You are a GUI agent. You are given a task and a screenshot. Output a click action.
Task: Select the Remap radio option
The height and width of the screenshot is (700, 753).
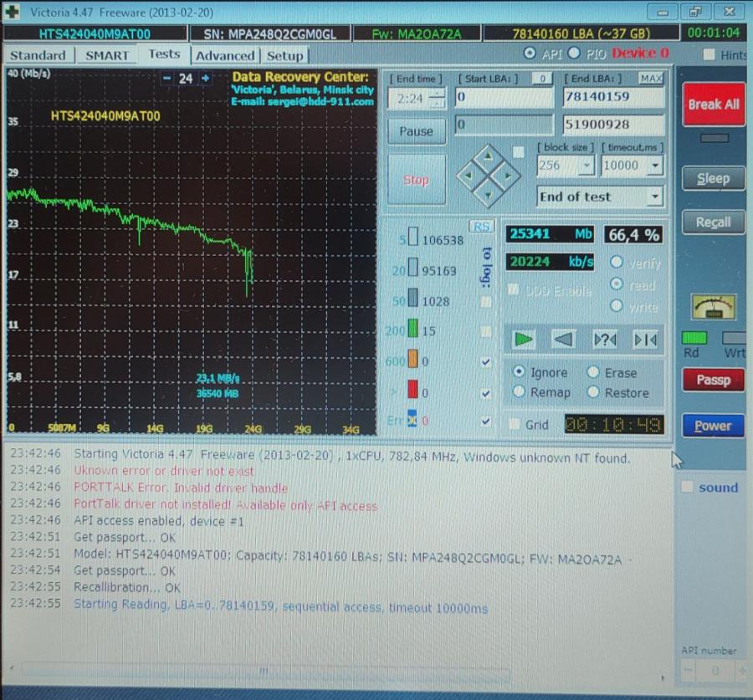[x=519, y=392]
